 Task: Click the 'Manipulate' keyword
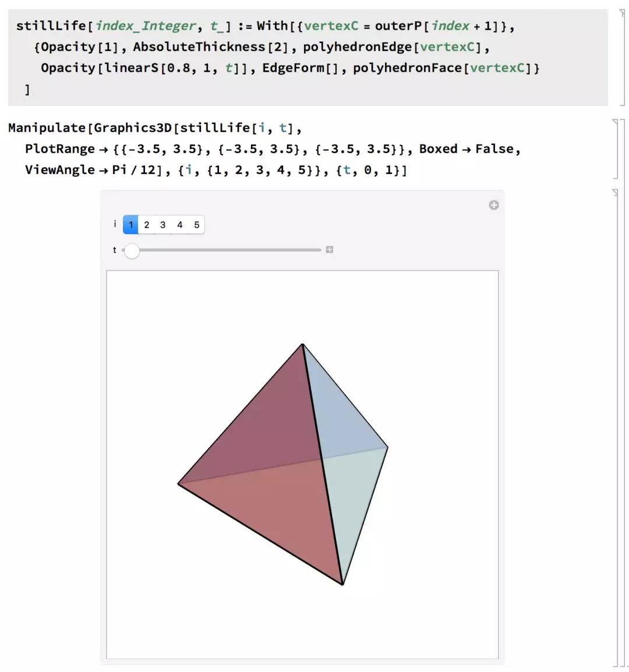47,128
